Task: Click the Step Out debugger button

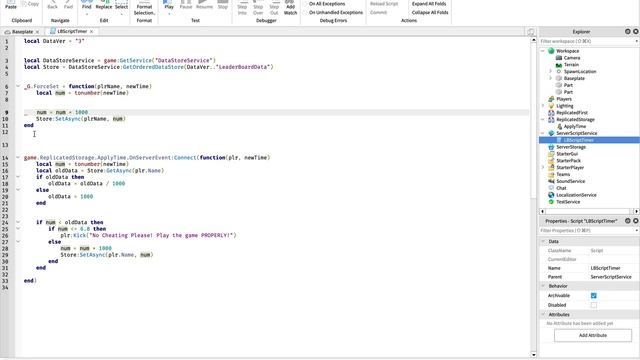Action: [274, 8]
